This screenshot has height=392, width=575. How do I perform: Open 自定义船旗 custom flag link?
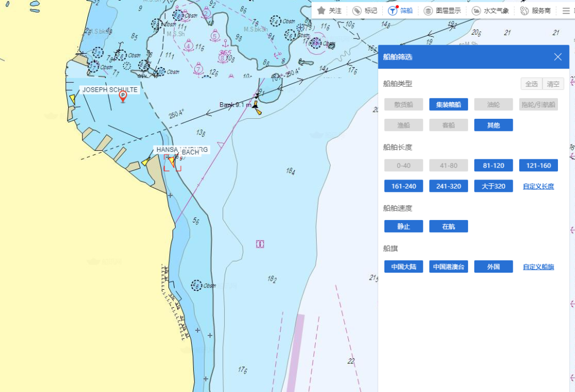(x=538, y=267)
